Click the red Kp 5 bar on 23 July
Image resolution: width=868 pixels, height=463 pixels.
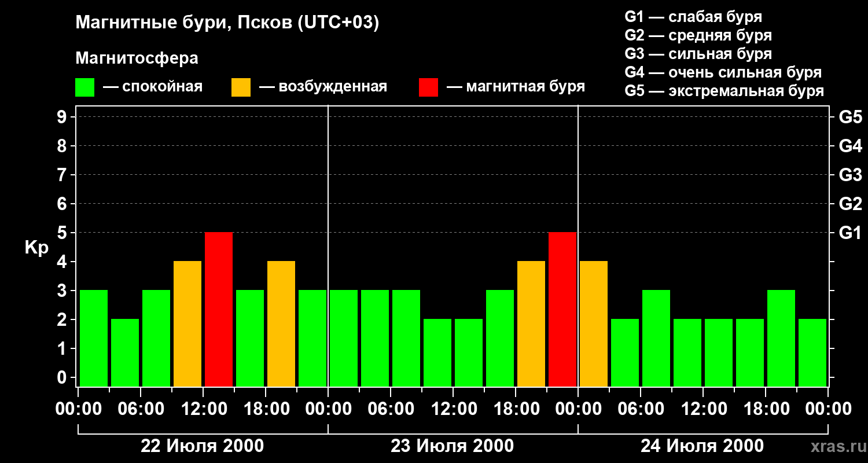tap(562, 309)
